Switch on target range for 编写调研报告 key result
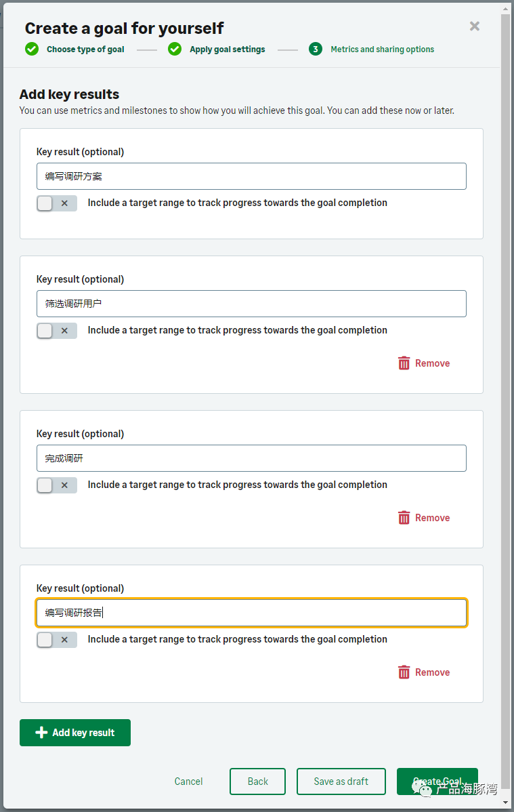The height and width of the screenshot is (812, 514). (57, 640)
